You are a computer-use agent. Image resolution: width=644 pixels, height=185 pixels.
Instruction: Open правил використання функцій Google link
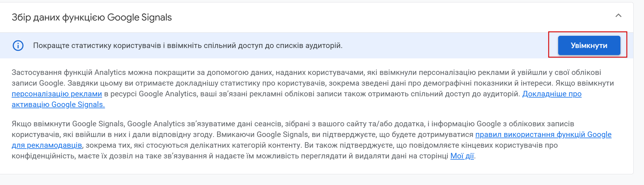point(543,135)
